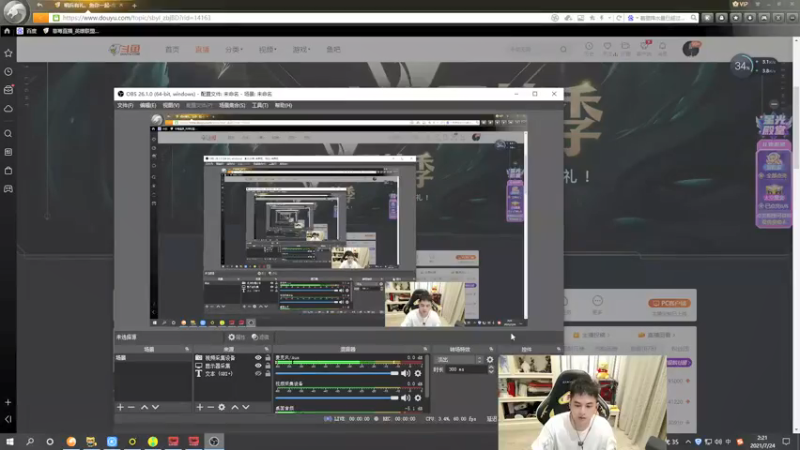The height and width of the screenshot is (450, 800).
Task: Open the 淡出 transition dropdown
Action: coord(458,360)
